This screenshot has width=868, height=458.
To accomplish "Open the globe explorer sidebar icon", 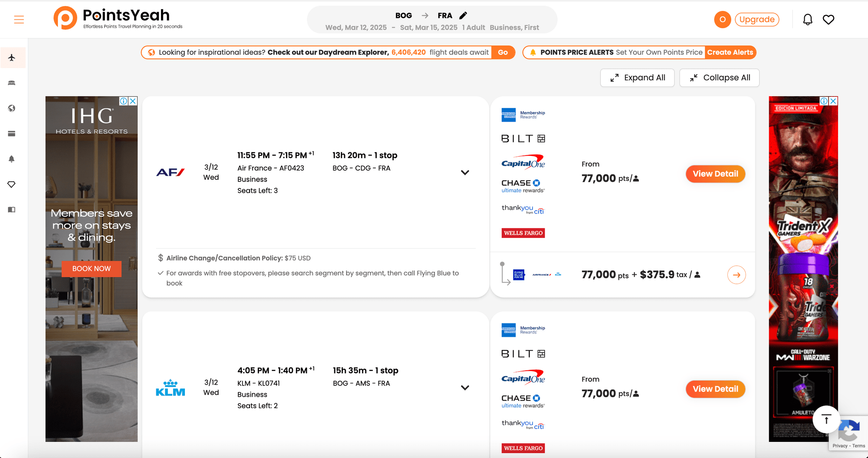I will [12, 108].
